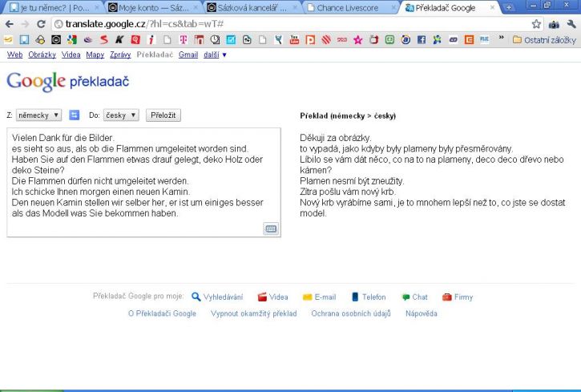Open the Gmail link

pos(188,55)
